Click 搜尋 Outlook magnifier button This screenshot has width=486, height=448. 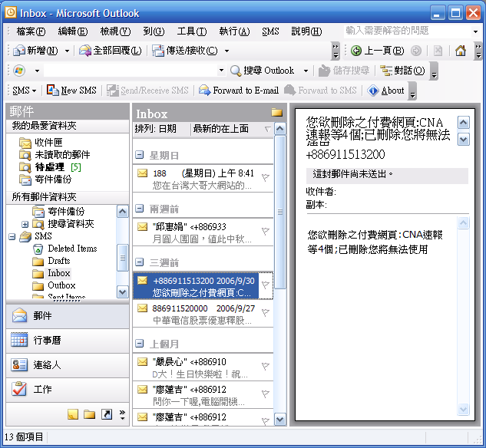click(x=263, y=71)
